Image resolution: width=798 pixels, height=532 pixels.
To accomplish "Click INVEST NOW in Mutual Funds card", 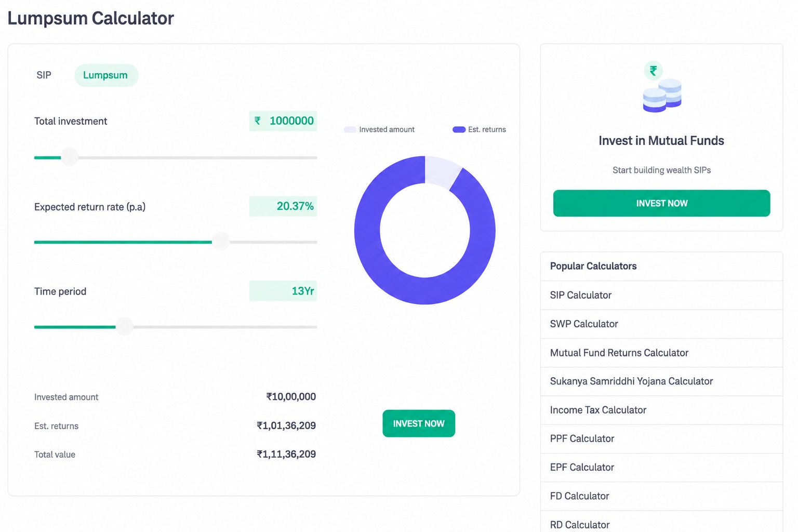I will [661, 203].
